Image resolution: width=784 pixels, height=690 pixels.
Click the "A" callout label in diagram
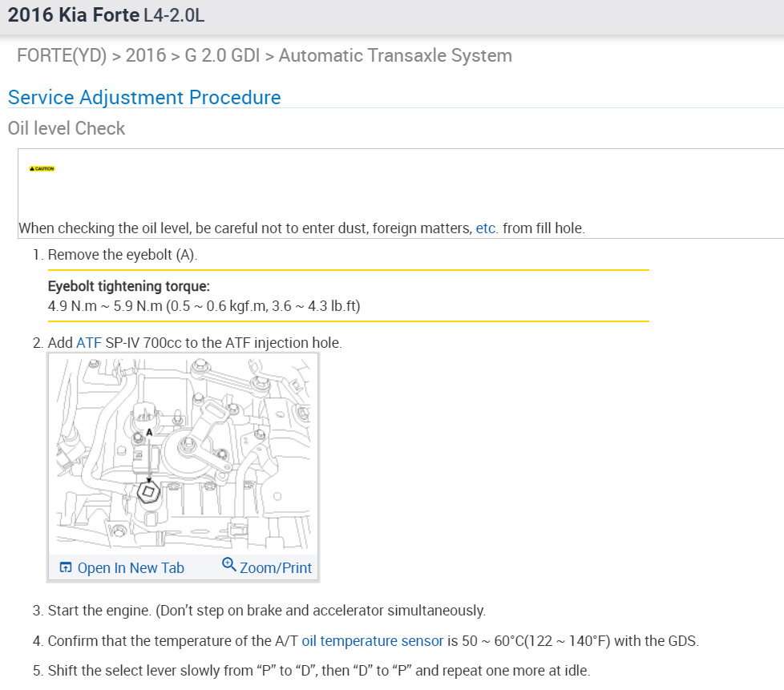149,432
